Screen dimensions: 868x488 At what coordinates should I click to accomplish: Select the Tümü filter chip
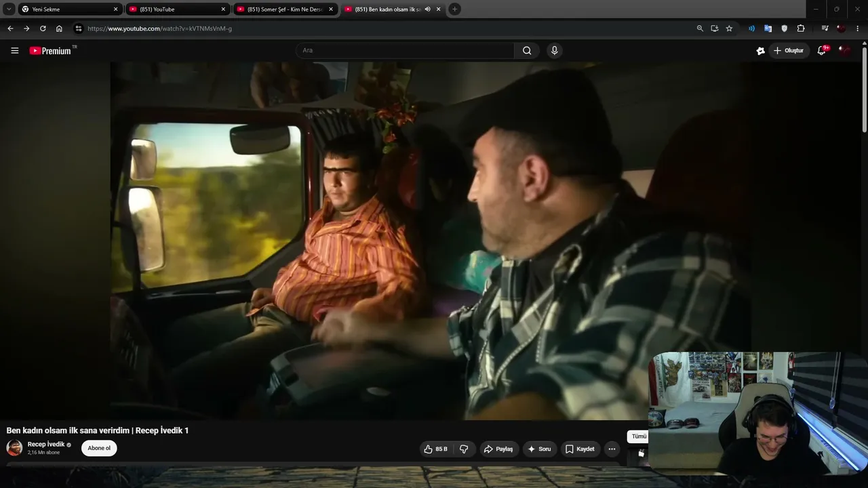coord(639,436)
